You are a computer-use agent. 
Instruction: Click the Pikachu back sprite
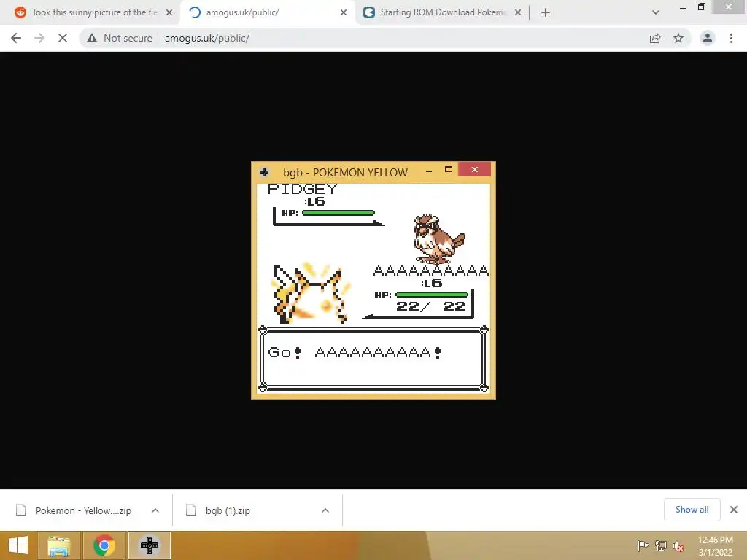[311, 293]
